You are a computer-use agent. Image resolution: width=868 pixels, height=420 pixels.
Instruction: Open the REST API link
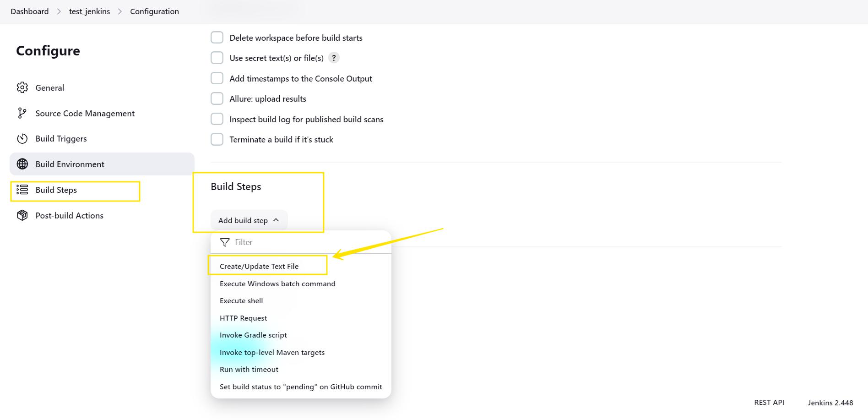pyautogui.click(x=769, y=402)
